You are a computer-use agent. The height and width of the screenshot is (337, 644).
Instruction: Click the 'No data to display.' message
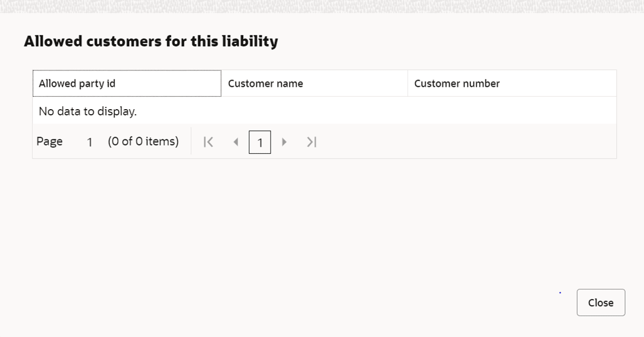[87, 111]
